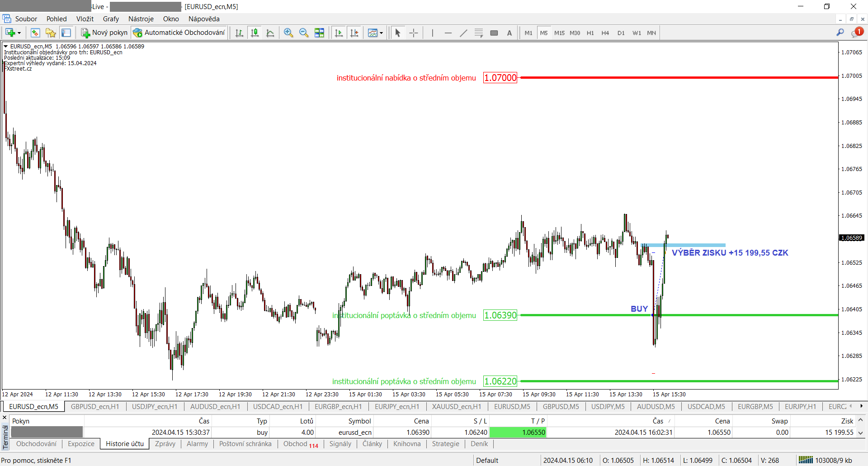Switch to M30 timeframe
The height and width of the screenshot is (466, 868).
coord(575,33)
